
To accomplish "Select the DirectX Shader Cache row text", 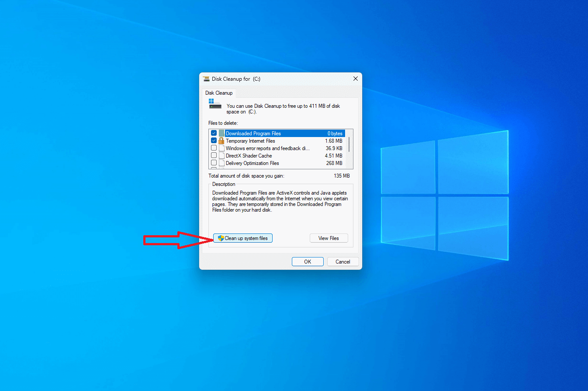I will 249,156.
